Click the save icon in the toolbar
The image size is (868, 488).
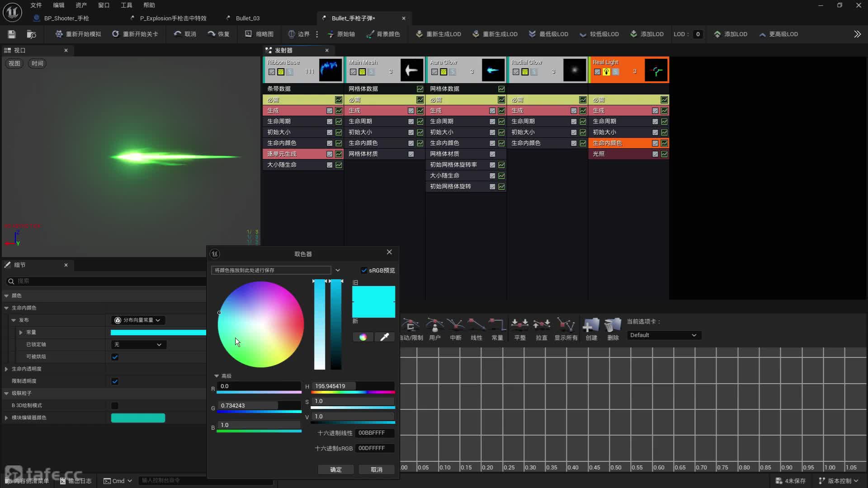pyautogui.click(x=12, y=34)
